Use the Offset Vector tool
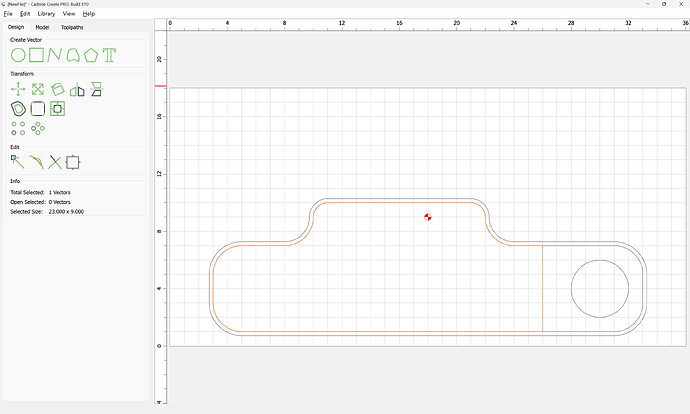Screen dimensions: 690x414 click(18, 109)
